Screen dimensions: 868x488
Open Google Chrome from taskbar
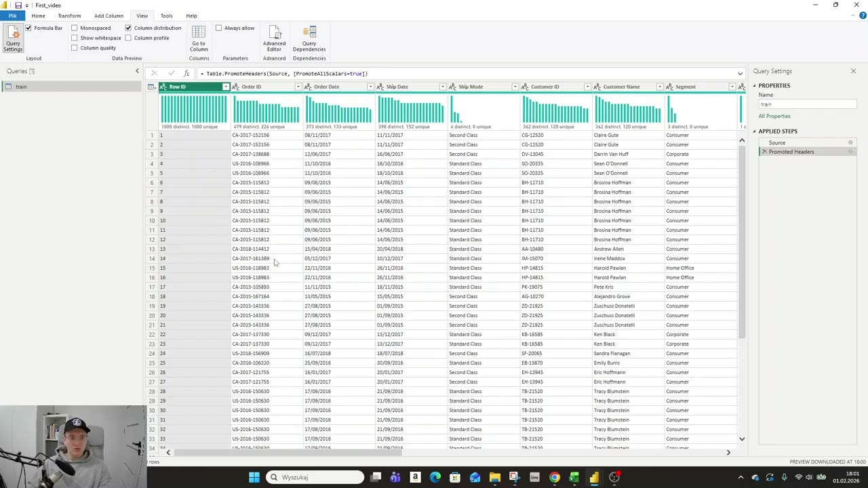point(555,477)
